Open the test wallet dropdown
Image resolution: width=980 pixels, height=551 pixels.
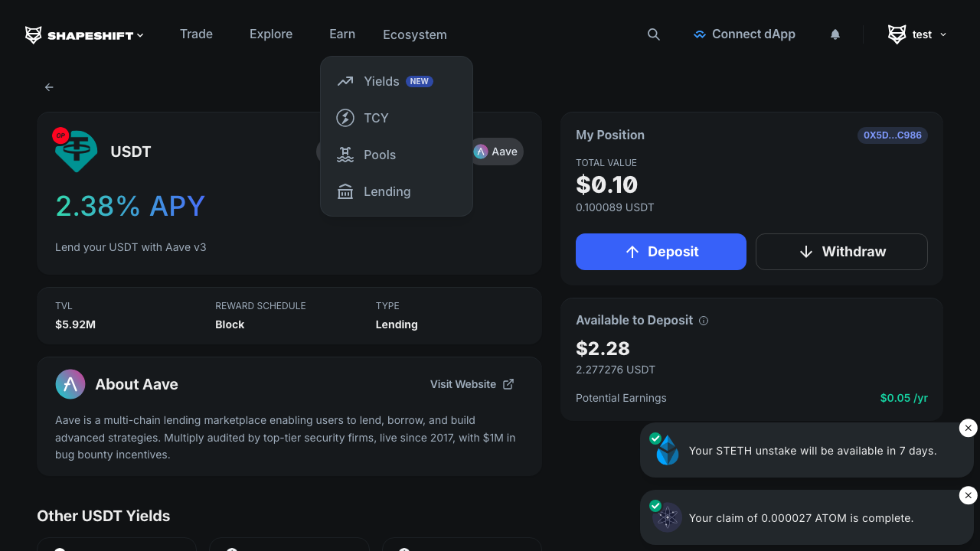tap(916, 34)
